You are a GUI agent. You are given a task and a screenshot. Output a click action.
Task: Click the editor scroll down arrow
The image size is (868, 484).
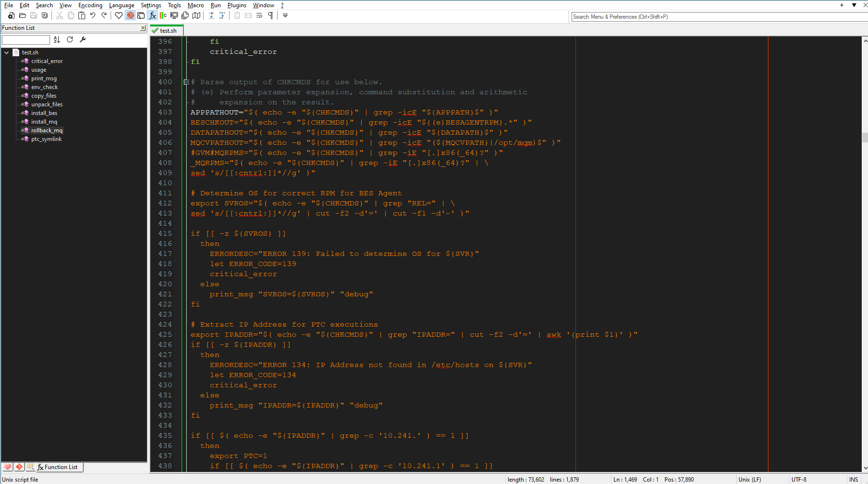tap(865, 468)
